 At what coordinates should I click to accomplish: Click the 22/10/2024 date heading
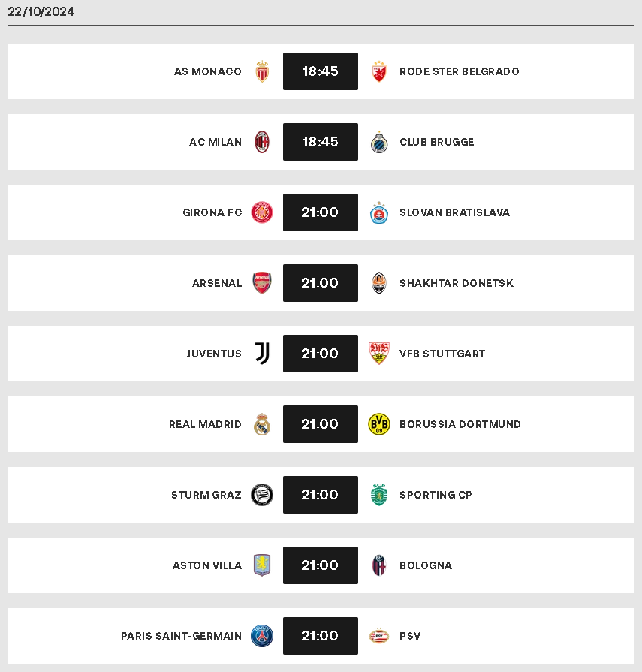tap(41, 11)
